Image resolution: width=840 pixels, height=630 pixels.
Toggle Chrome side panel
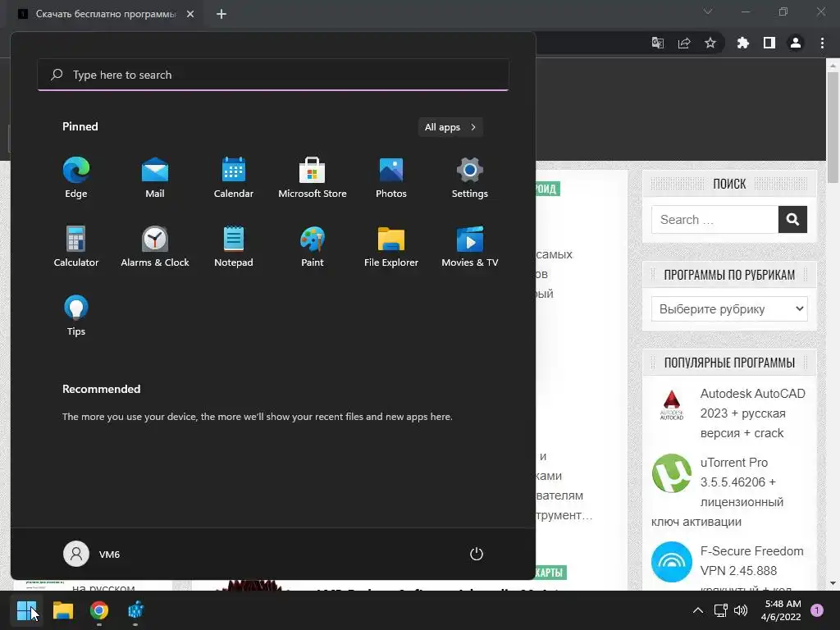click(x=769, y=43)
